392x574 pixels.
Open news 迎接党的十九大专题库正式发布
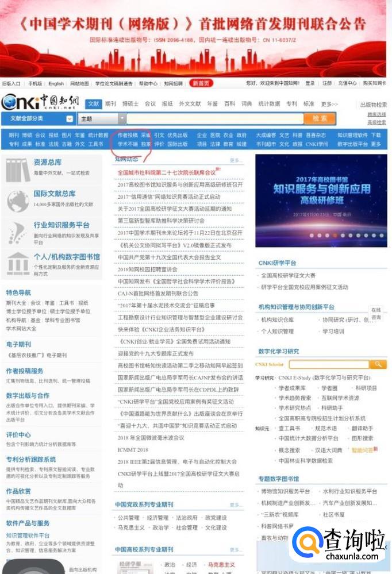point(155,353)
